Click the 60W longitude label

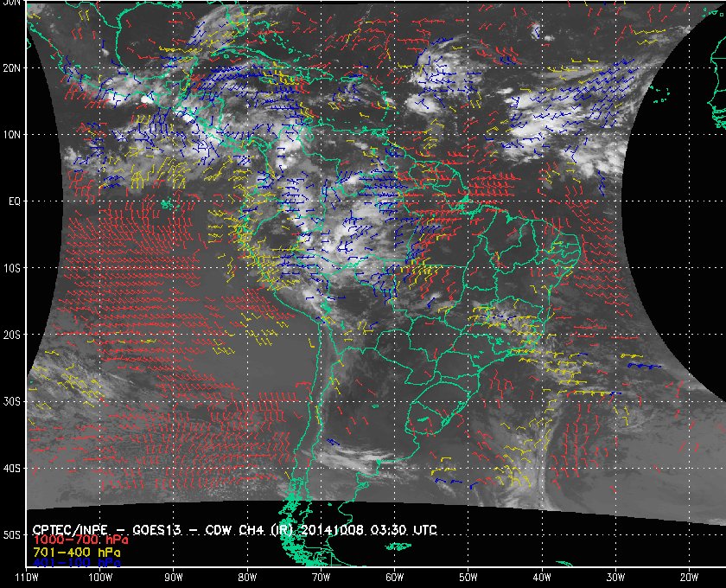394,577
